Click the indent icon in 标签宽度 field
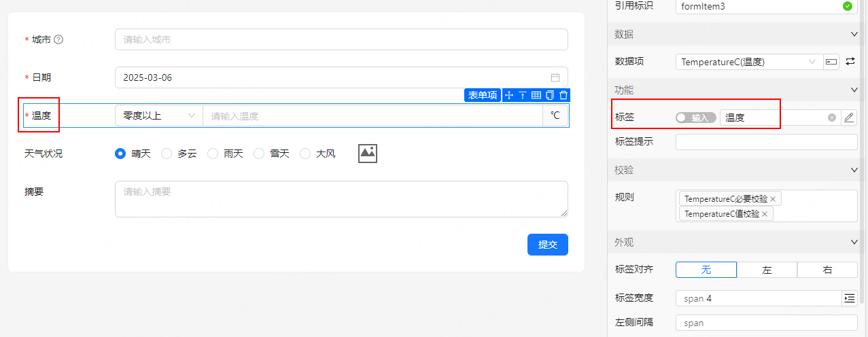868x337 pixels. point(850,298)
